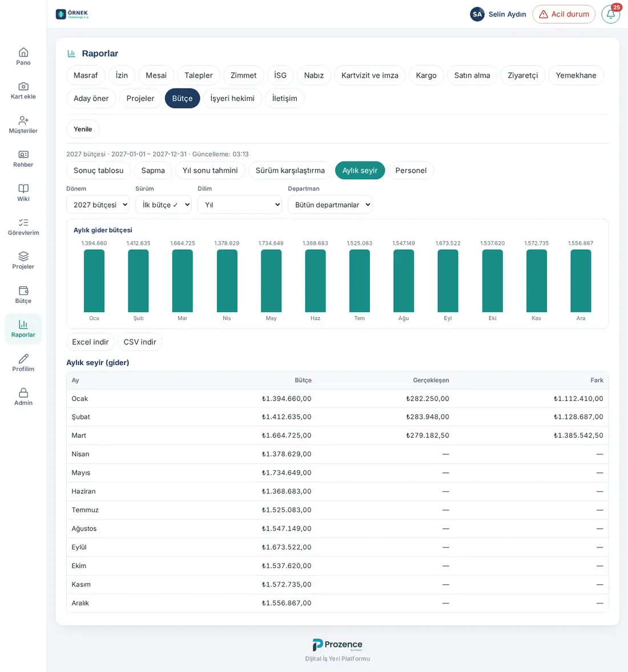Image resolution: width=628 pixels, height=672 pixels.
Task: Expand the Dilim Yıl dropdown
Action: tap(240, 205)
